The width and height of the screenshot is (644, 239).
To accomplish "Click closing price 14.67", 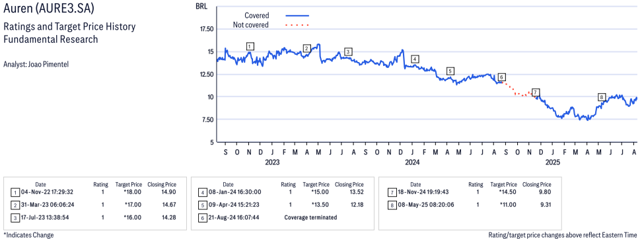I will click(169, 205).
